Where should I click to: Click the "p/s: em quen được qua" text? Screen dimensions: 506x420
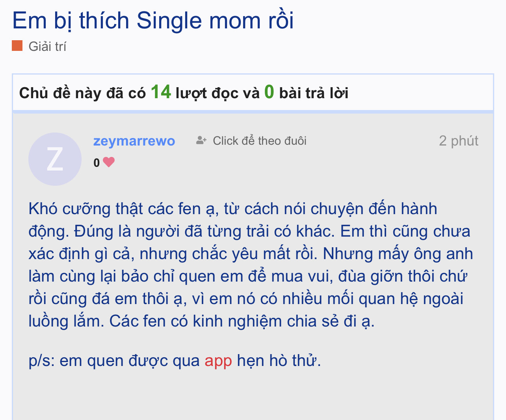pos(114,360)
